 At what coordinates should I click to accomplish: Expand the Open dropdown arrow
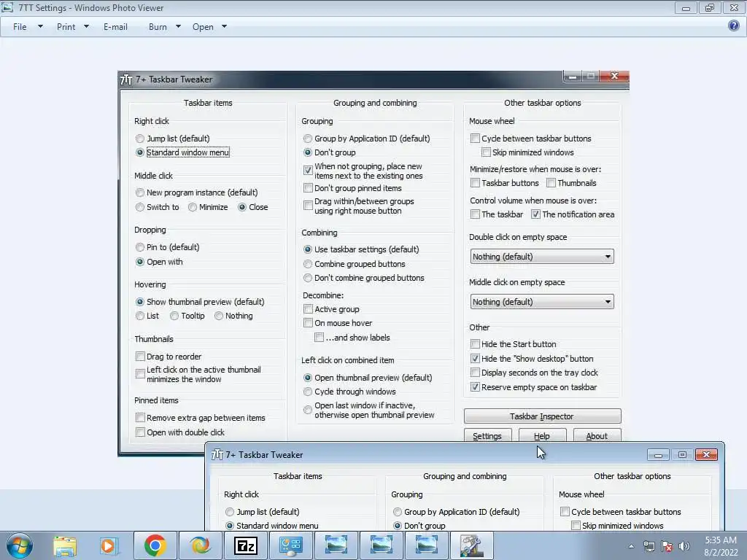[x=224, y=27]
